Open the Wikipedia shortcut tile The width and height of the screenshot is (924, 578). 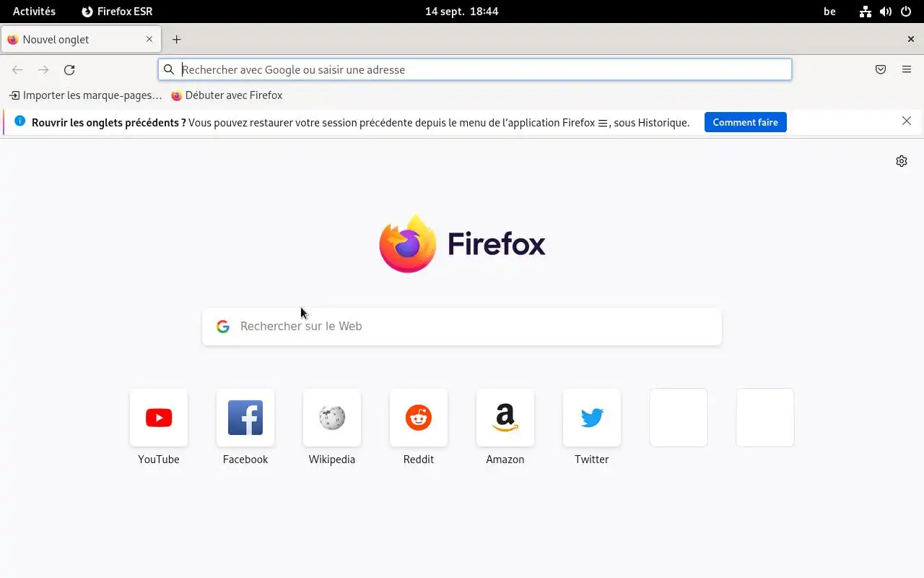coord(332,418)
